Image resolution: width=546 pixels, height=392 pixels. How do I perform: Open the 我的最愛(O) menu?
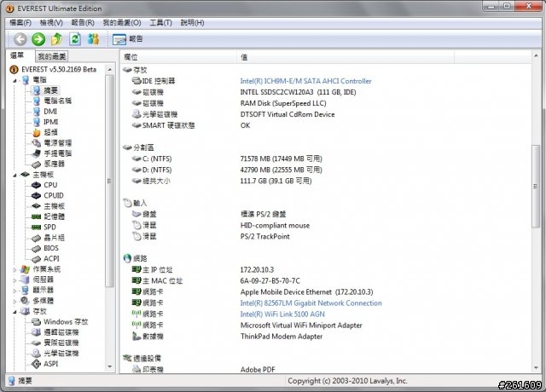(x=122, y=23)
